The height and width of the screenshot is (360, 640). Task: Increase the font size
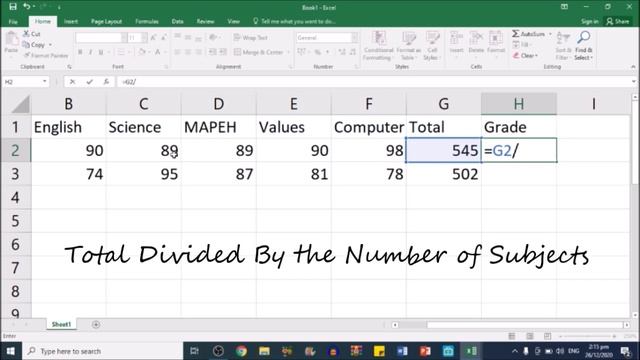click(x=153, y=38)
